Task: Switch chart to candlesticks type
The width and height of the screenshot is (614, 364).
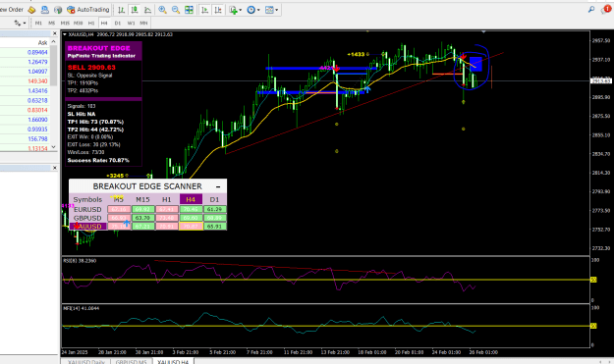Action: coord(135,10)
